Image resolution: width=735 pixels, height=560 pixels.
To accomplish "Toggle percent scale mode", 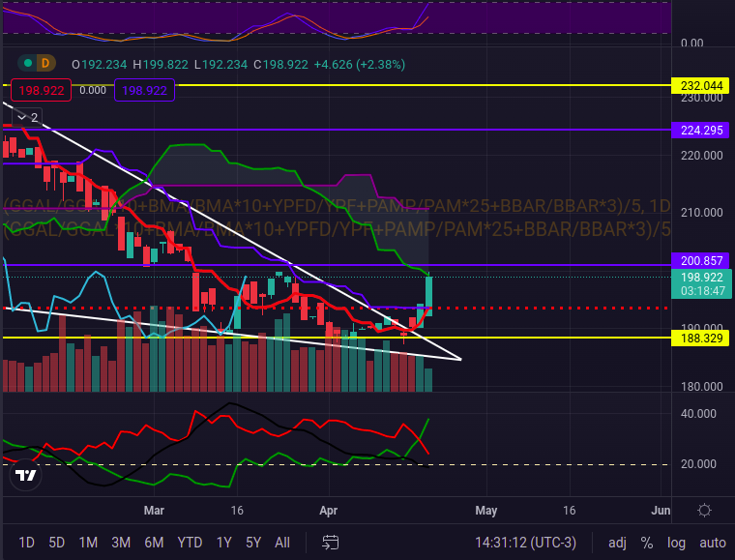I will coord(647,543).
